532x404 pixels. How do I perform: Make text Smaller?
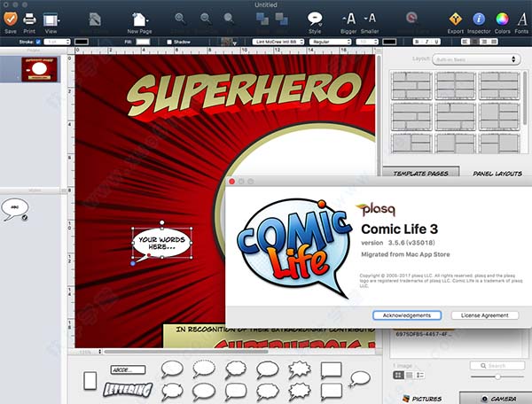point(370,18)
